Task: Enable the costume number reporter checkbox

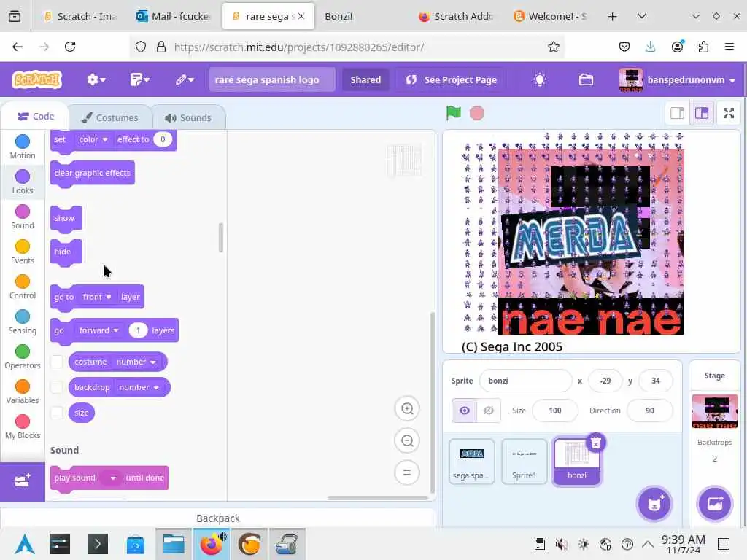Action: tap(57, 362)
